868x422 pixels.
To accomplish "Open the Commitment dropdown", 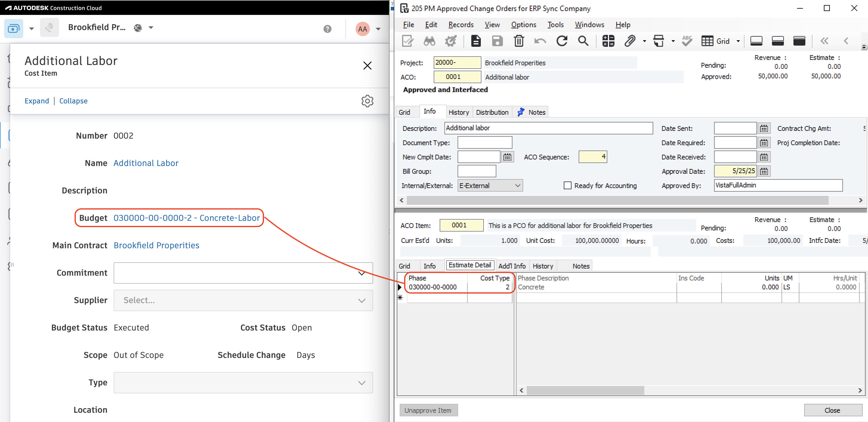I will [243, 273].
